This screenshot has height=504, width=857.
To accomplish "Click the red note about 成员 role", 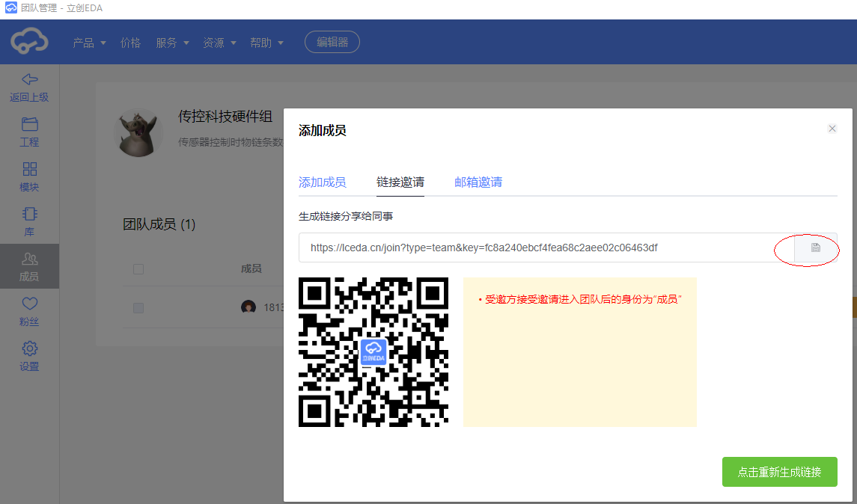I will point(580,299).
